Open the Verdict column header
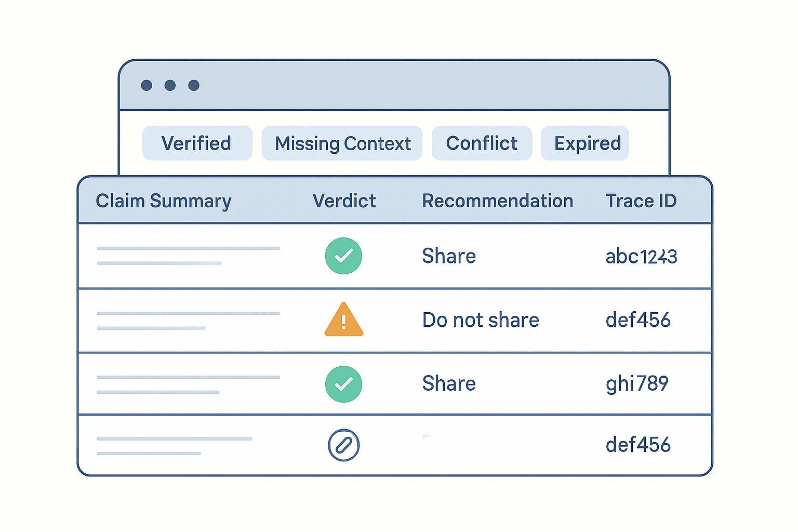Screen dimensions: 798x532 coord(344,201)
